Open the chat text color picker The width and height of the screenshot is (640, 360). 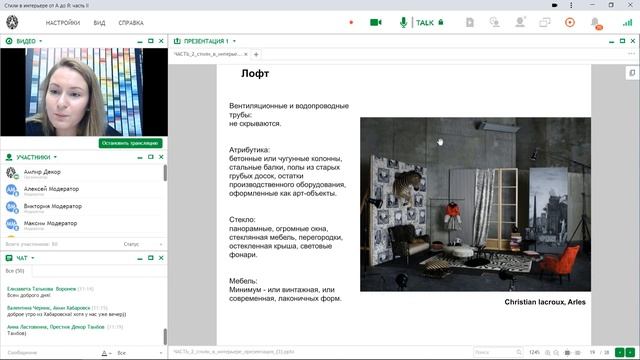[x=106, y=353]
